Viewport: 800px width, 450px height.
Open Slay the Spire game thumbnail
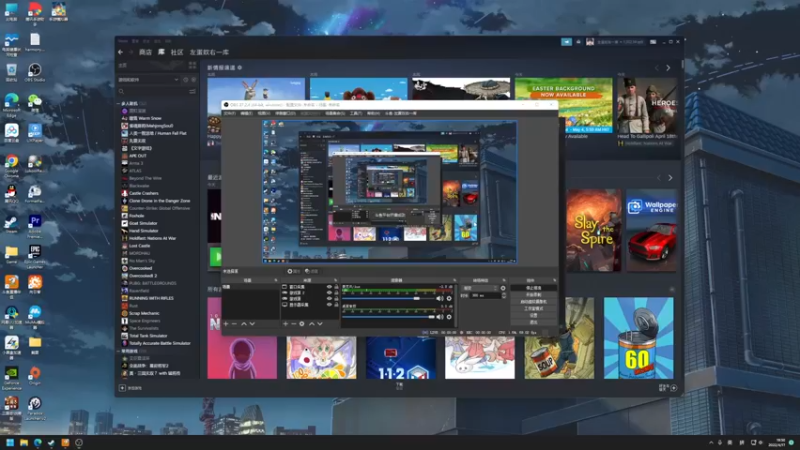[594, 230]
